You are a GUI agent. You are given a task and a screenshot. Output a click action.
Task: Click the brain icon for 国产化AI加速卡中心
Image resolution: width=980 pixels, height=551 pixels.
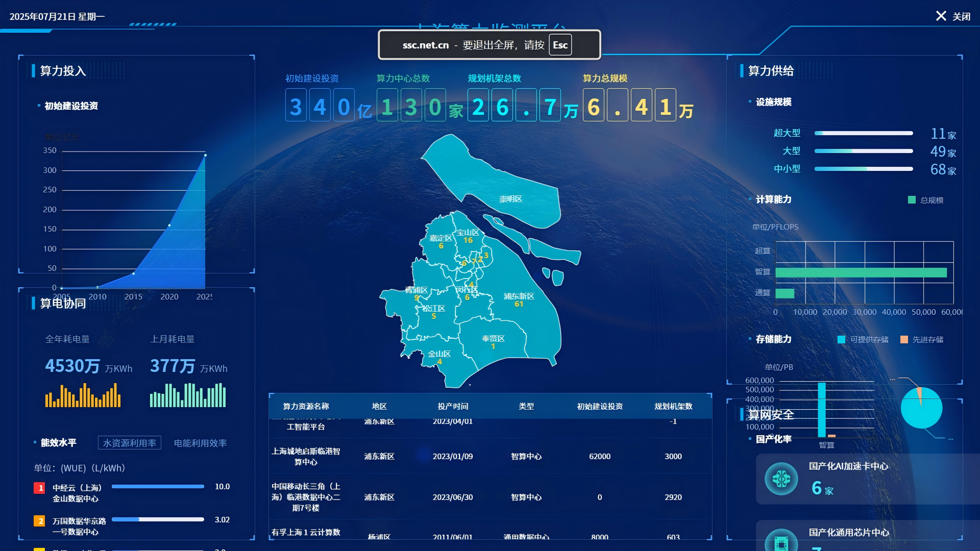781,479
